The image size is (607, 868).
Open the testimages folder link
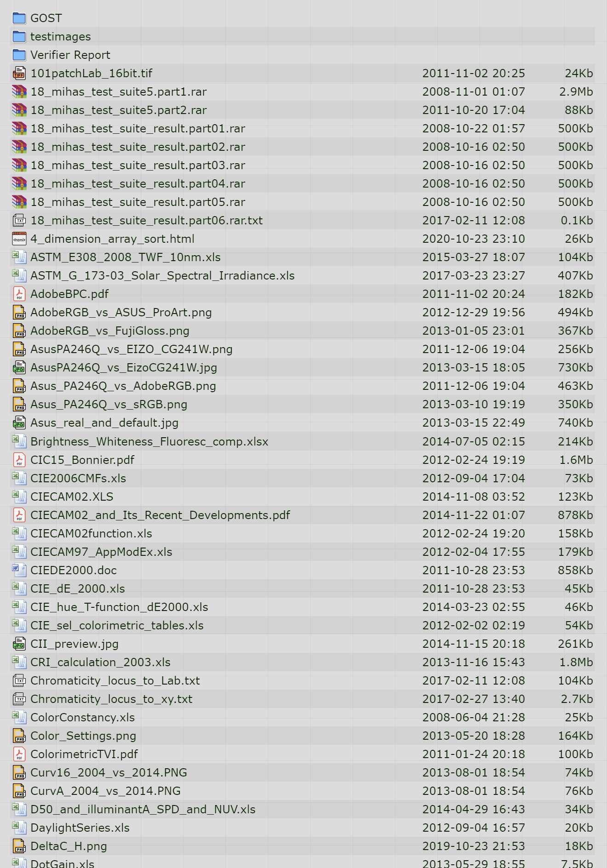(x=61, y=36)
